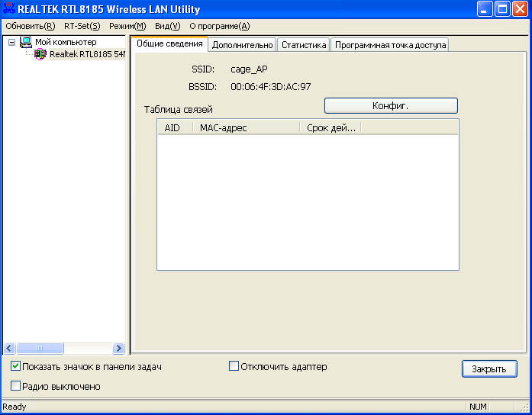The image size is (532, 415).
Task: Open the О программе(A) menu
Action: (x=220, y=26)
